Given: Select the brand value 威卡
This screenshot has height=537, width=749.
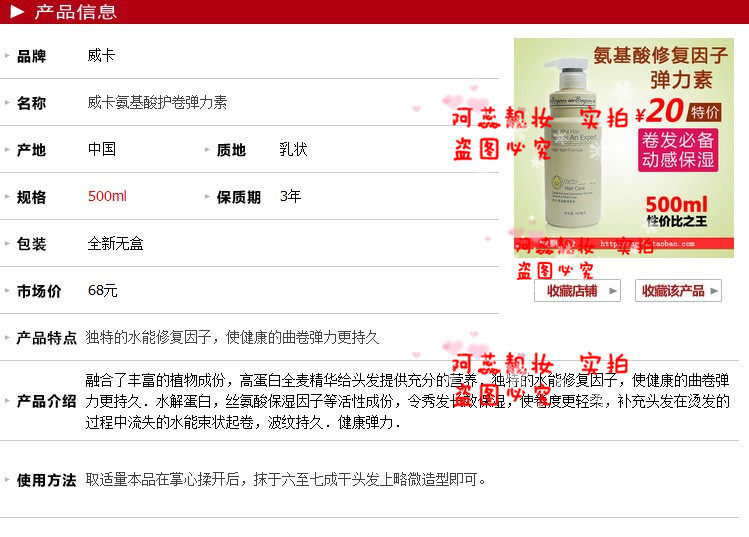Looking at the screenshot, I should (101, 55).
